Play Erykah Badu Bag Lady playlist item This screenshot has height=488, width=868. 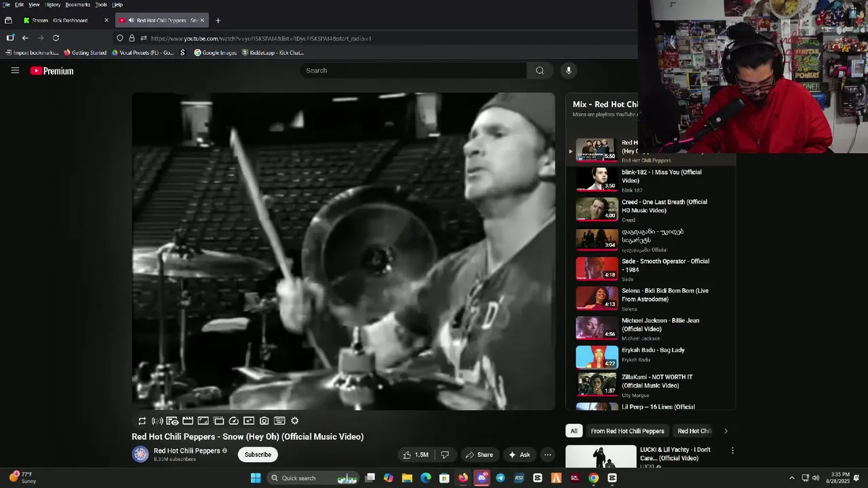(x=651, y=357)
